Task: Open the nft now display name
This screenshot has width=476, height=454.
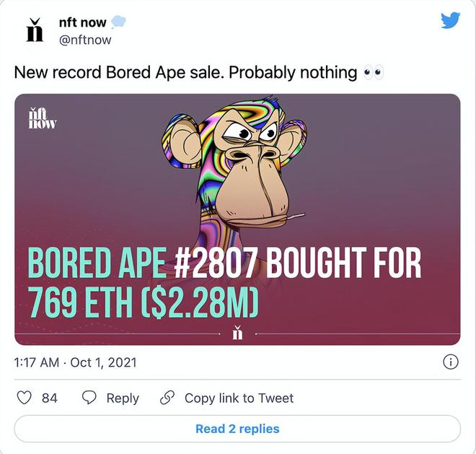Action: pos(82,23)
